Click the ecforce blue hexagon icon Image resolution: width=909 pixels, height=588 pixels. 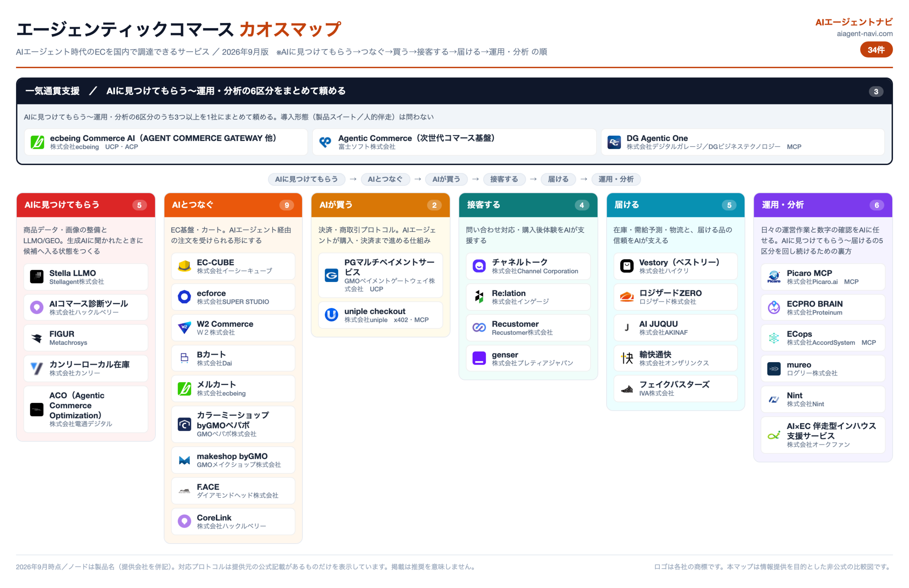click(x=184, y=297)
